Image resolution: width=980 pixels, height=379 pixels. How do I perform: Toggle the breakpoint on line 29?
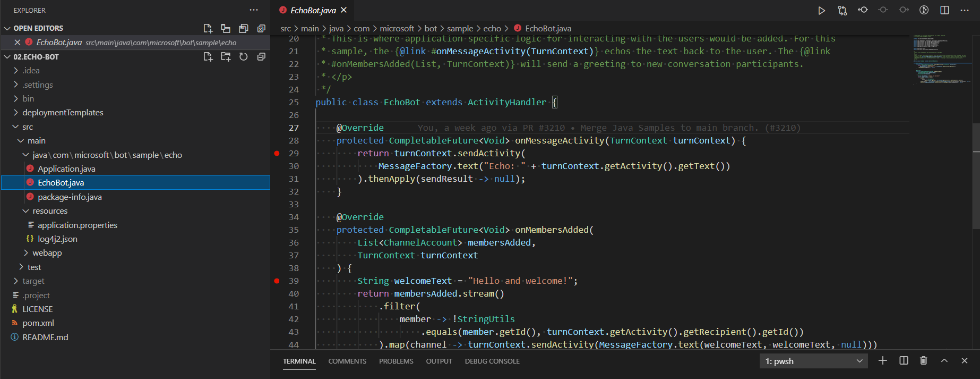(277, 154)
